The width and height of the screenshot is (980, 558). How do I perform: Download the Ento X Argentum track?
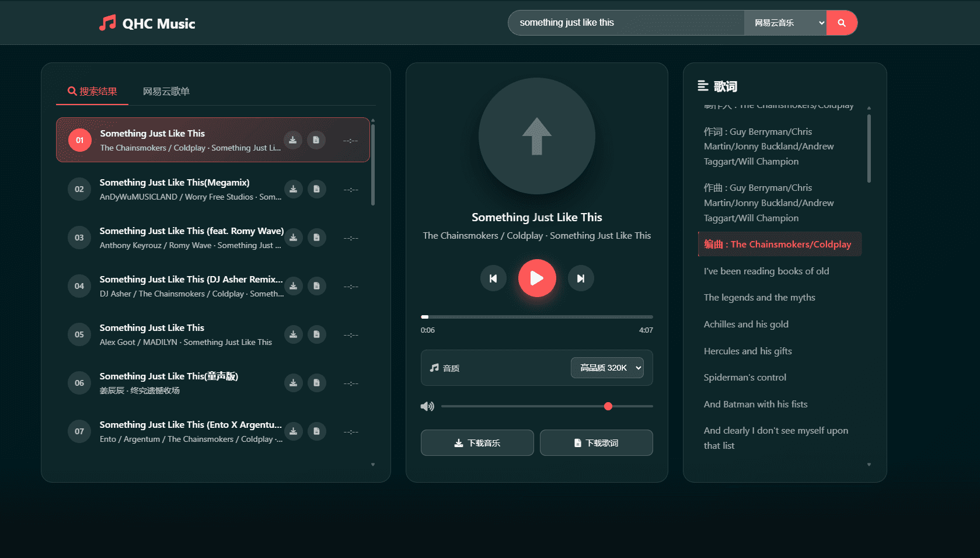pos(293,431)
